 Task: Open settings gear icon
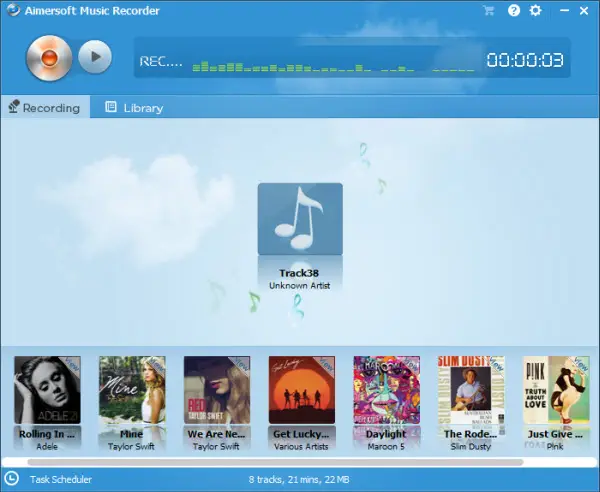[535, 10]
